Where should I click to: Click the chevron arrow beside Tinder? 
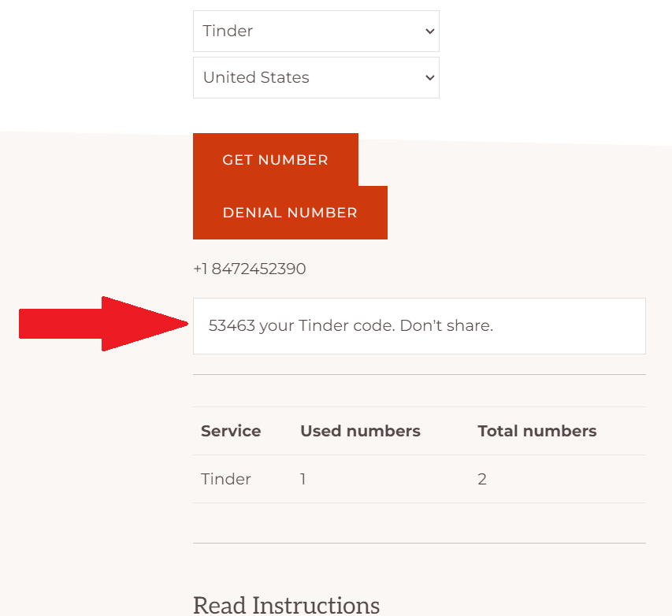click(x=429, y=32)
